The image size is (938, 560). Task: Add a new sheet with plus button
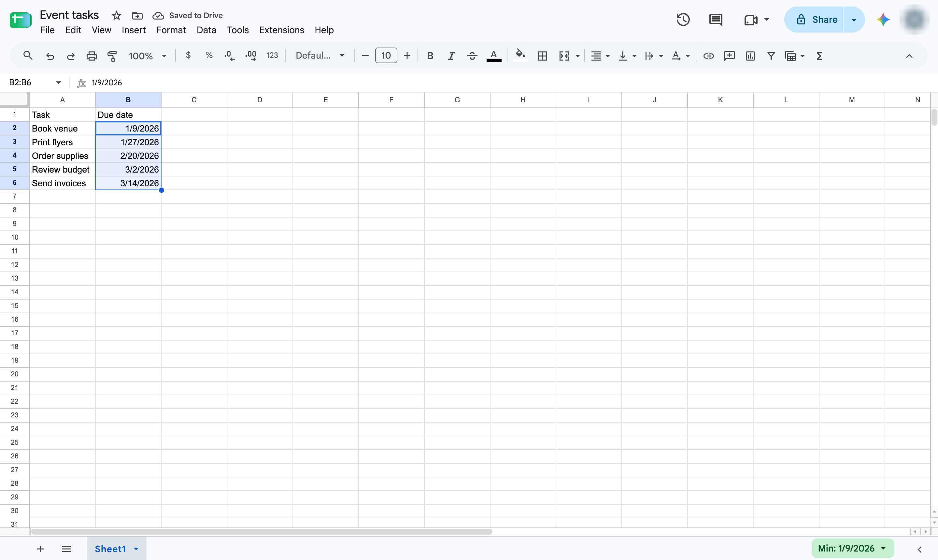tap(40, 549)
